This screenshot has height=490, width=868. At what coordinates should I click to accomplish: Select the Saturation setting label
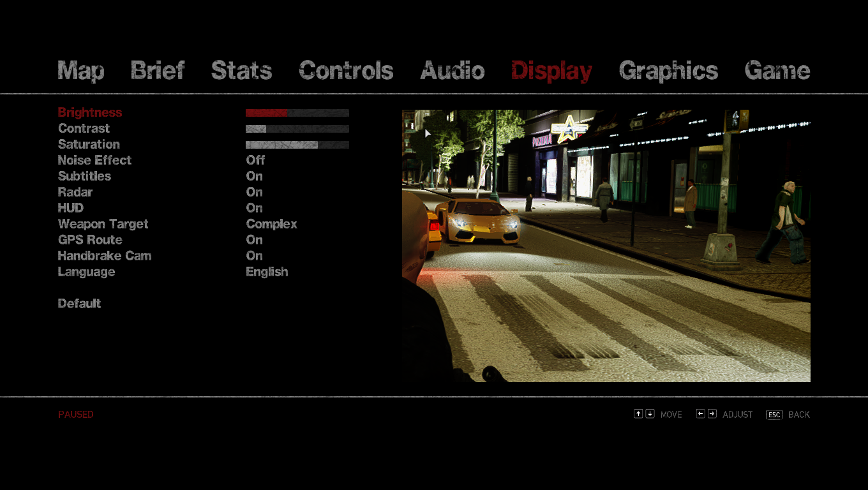point(89,144)
